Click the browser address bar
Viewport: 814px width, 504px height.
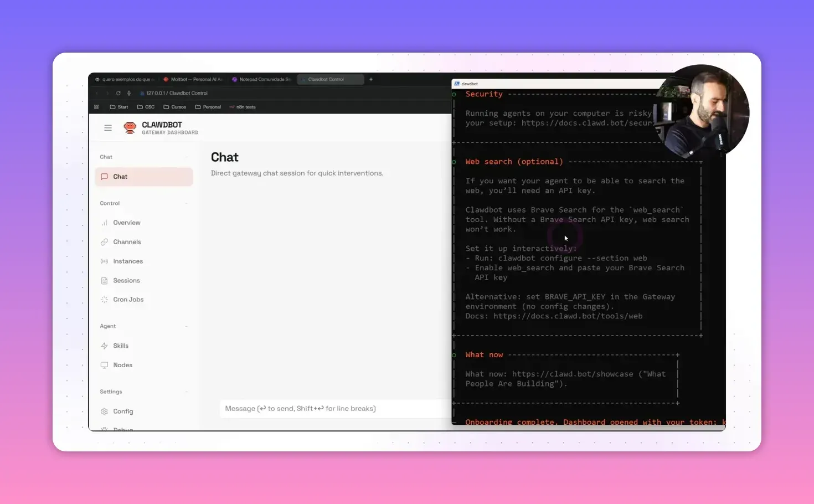(x=177, y=93)
